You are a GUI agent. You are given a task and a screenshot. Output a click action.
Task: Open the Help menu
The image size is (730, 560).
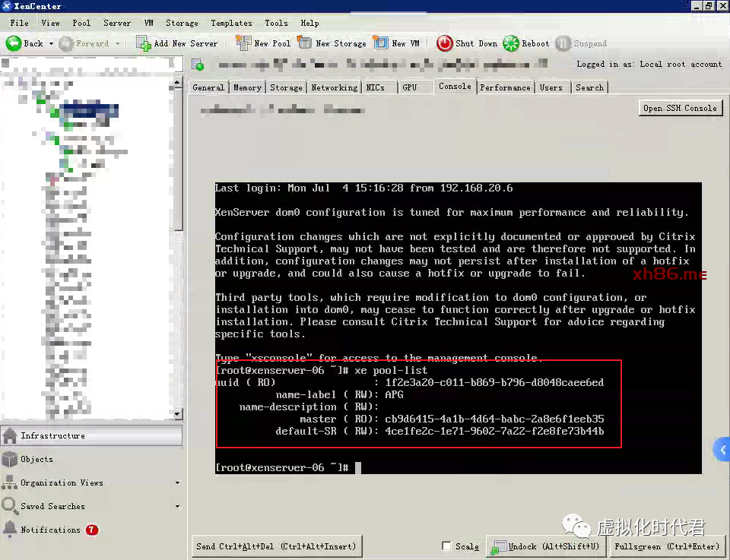pos(309,23)
